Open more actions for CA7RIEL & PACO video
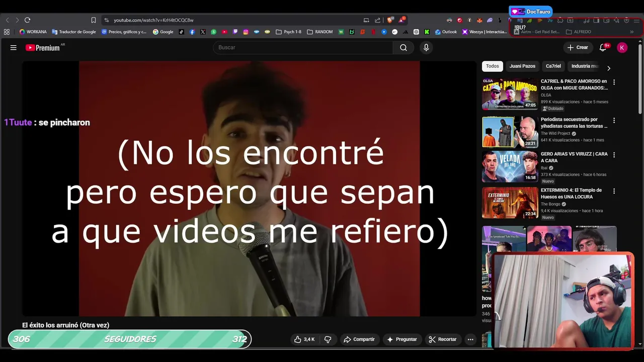 pyautogui.click(x=614, y=82)
